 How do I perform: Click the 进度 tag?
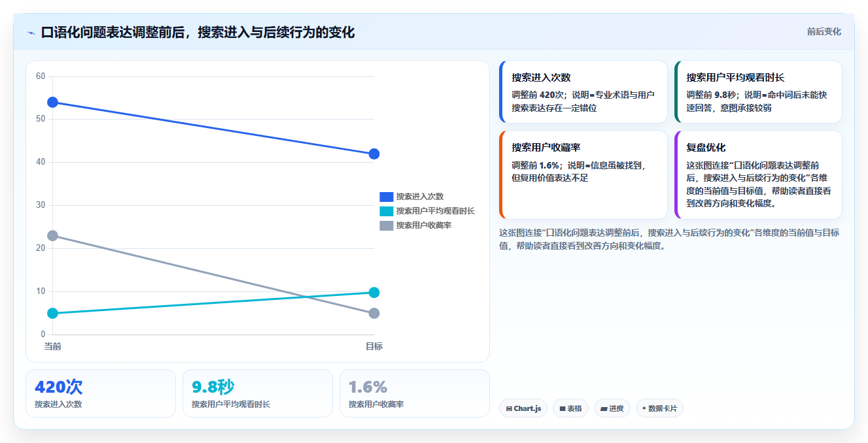tap(612, 408)
